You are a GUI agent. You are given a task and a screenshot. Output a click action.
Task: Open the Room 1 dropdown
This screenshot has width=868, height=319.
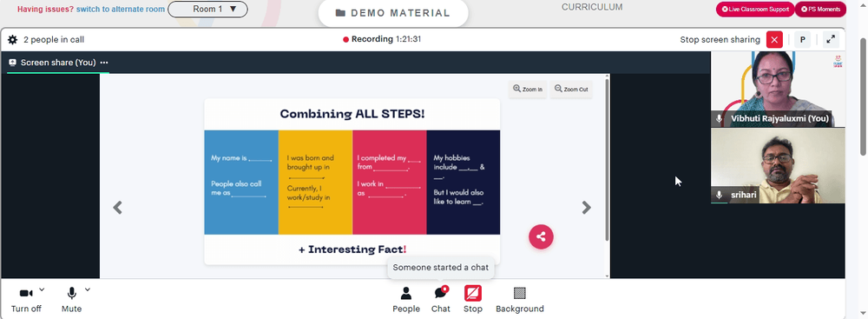pyautogui.click(x=207, y=9)
